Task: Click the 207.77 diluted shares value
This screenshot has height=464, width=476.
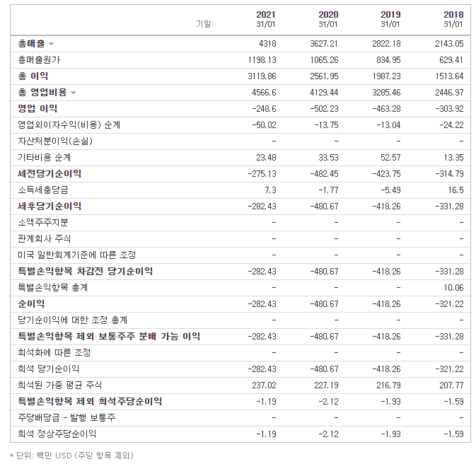Action: coord(451,385)
